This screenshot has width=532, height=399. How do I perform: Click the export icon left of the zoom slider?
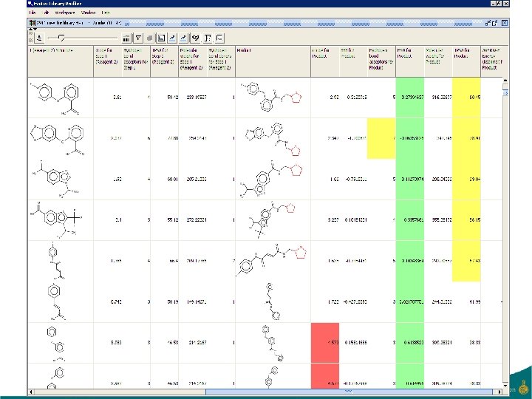(40, 38)
